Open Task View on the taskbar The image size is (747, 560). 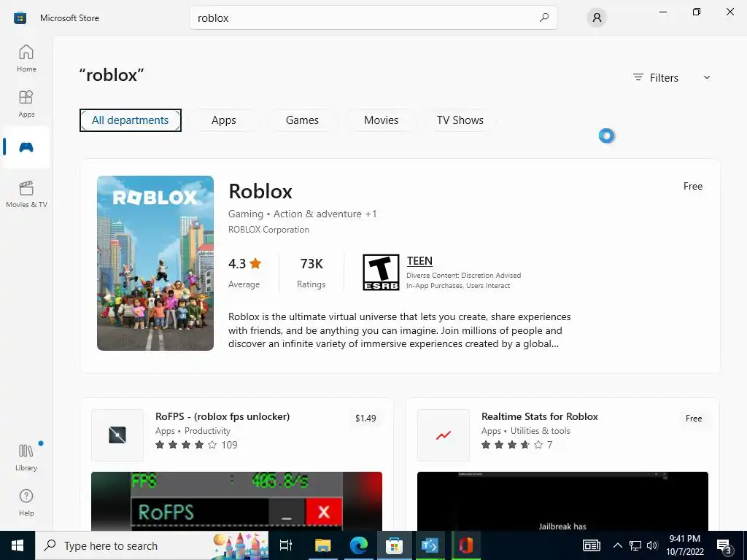pos(286,545)
